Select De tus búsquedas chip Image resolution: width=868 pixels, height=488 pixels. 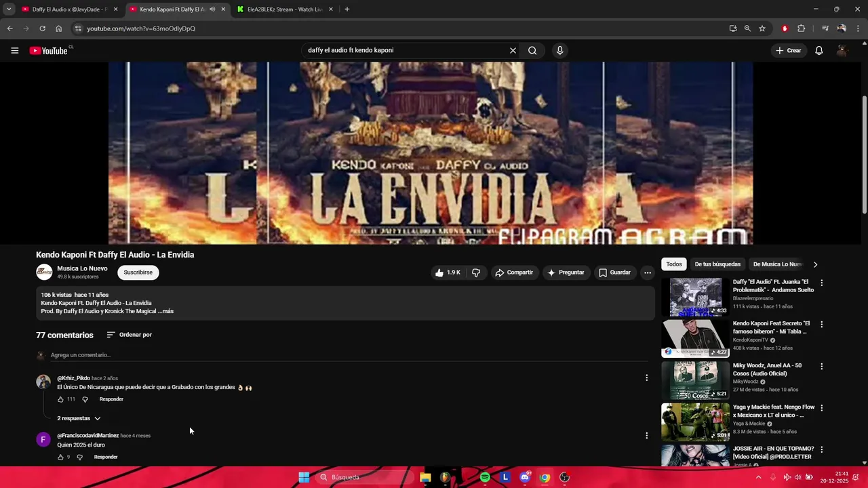pos(717,264)
